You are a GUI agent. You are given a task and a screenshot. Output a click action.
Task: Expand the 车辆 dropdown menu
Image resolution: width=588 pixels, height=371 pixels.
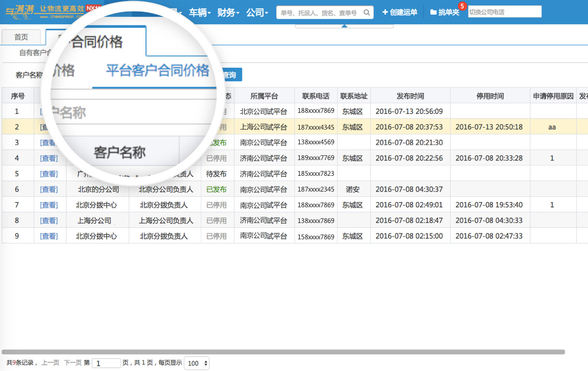(x=199, y=13)
